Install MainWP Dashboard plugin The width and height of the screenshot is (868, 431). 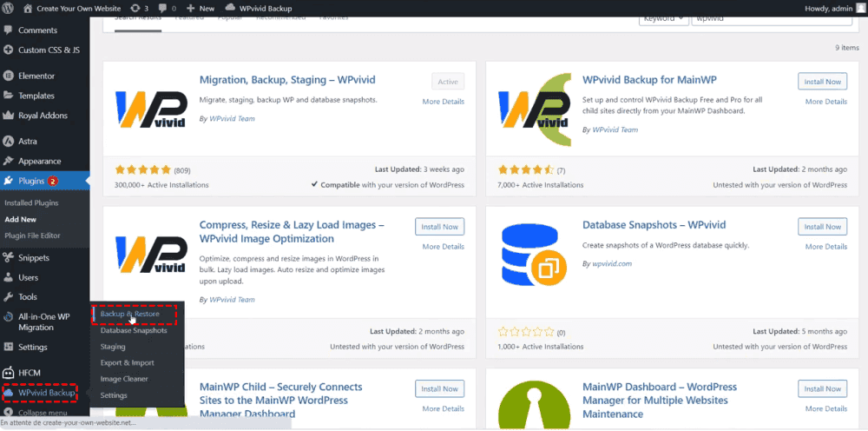(x=823, y=388)
